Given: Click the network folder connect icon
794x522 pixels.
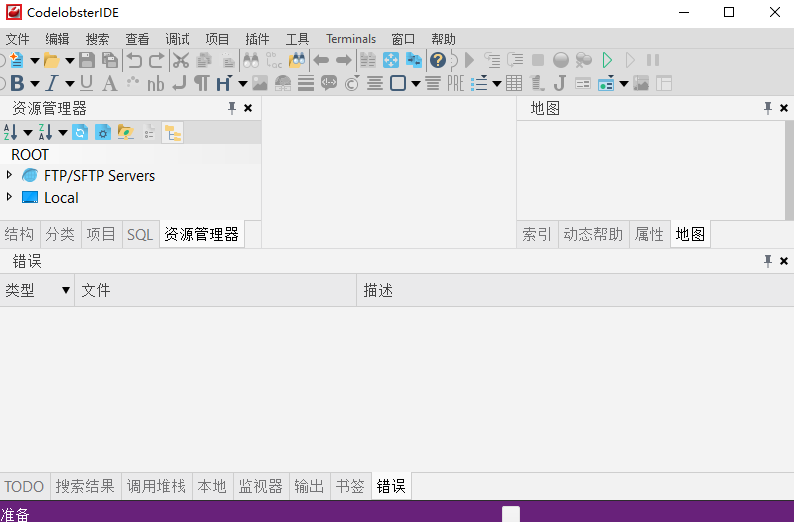Looking at the screenshot, I should coord(126,133).
